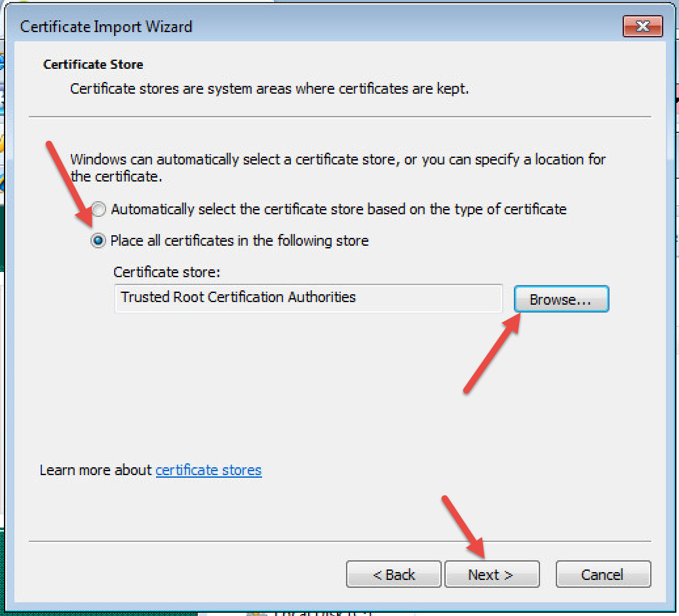This screenshot has width=679, height=616.
Task: Choose the 'Place all certificates' radio button
Action: (98, 241)
